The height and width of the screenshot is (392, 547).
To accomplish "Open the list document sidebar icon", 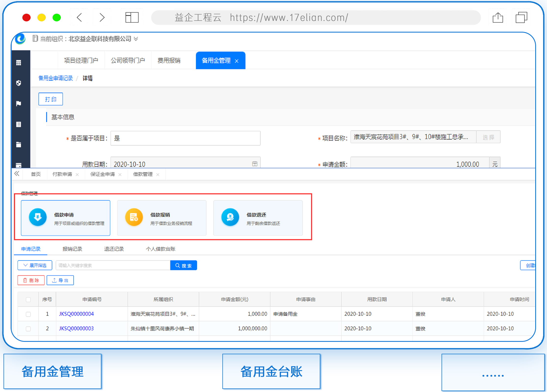I will point(19,124).
